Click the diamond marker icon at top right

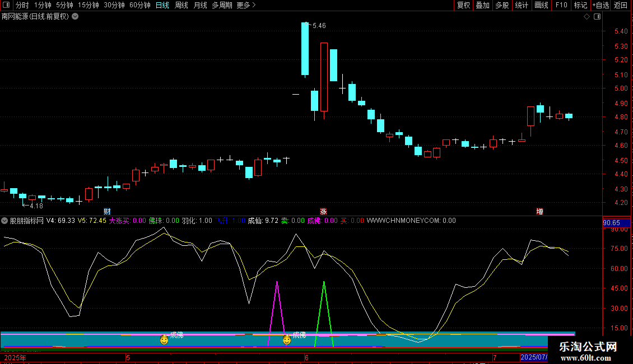tap(587, 17)
